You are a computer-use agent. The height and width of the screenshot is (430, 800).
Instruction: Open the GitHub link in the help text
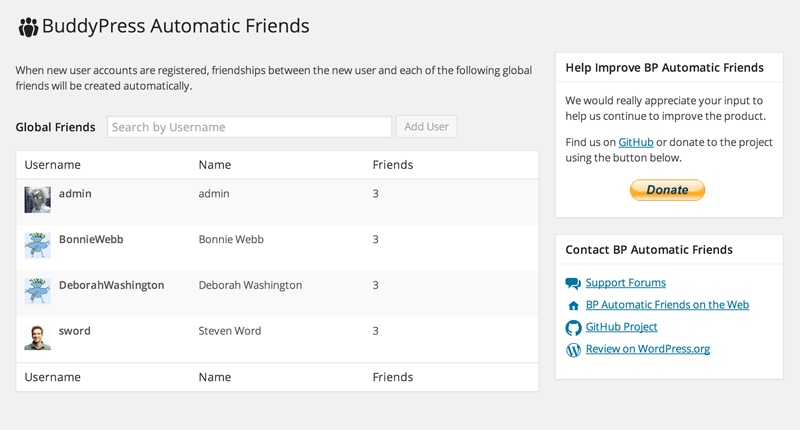[x=636, y=142]
